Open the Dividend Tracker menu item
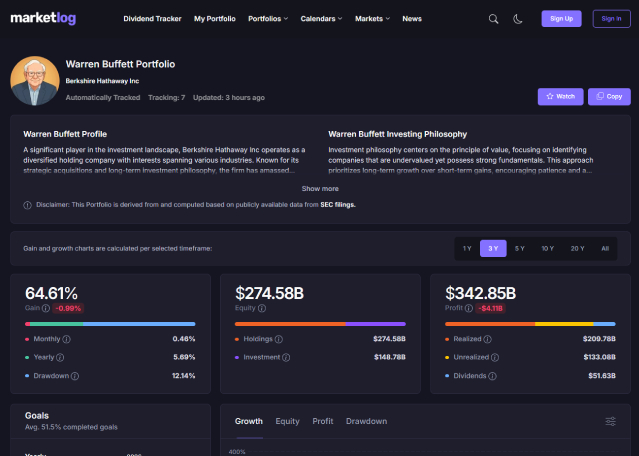The width and height of the screenshot is (639, 456). [x=152, y=19]
